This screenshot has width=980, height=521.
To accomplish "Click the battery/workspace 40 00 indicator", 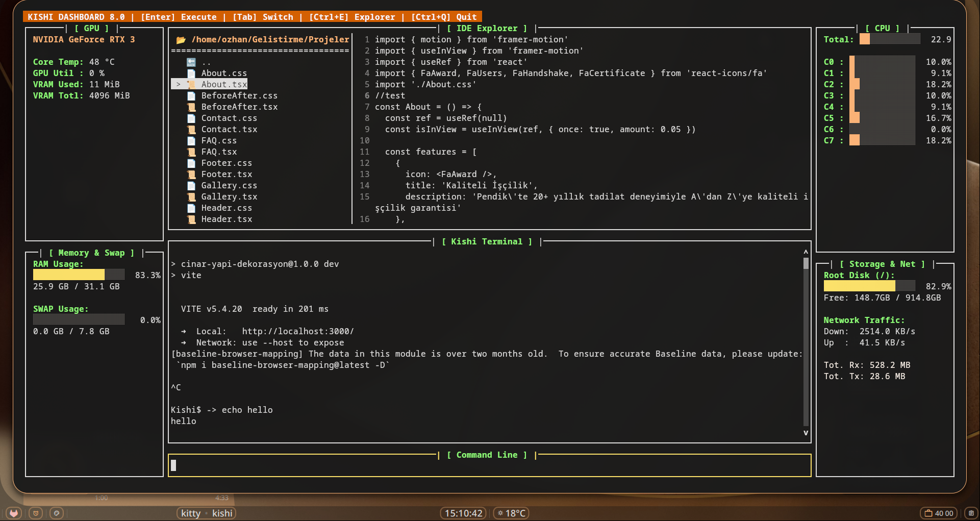I will click(939, 513).
